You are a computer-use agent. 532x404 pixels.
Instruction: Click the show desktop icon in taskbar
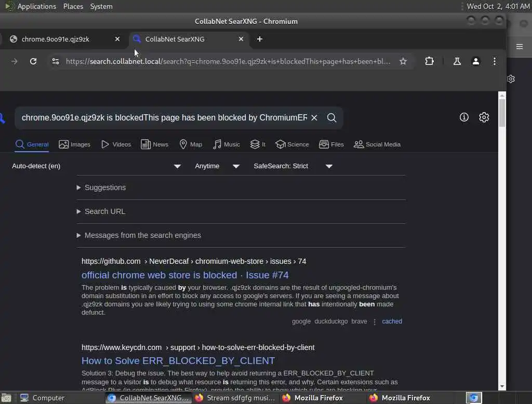(6, 398)
